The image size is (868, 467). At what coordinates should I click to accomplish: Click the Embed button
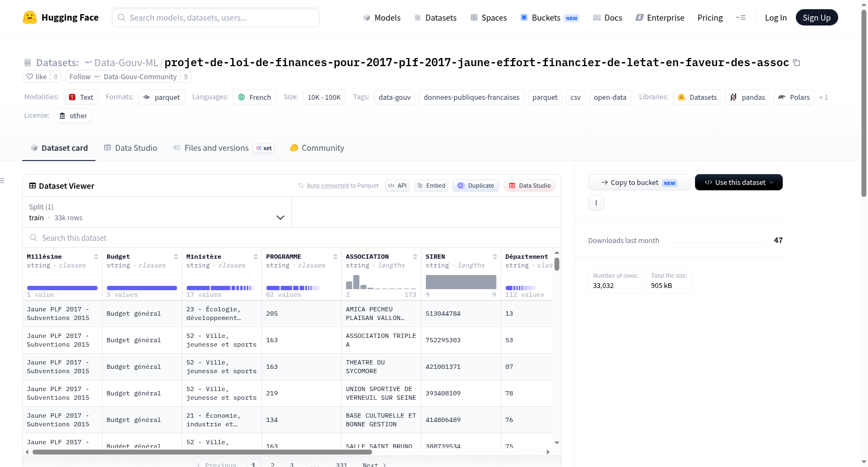point(431,185)
